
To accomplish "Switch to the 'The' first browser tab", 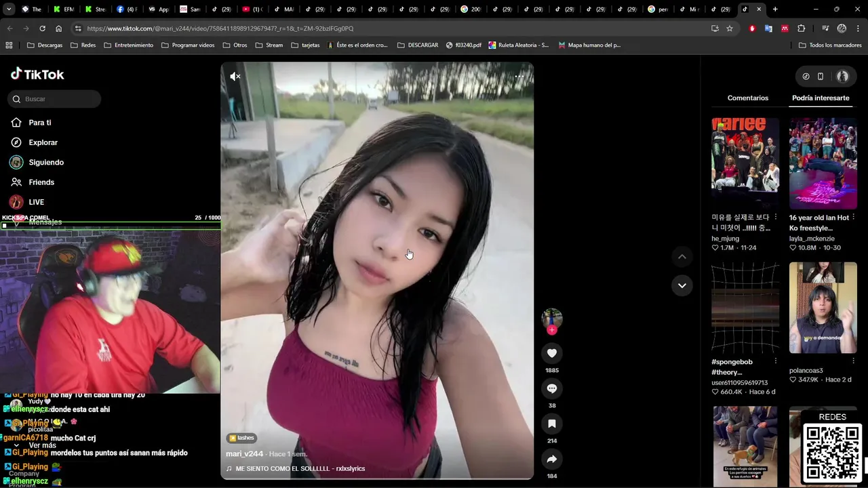I will pyautogui.click(x=31, y=9).
